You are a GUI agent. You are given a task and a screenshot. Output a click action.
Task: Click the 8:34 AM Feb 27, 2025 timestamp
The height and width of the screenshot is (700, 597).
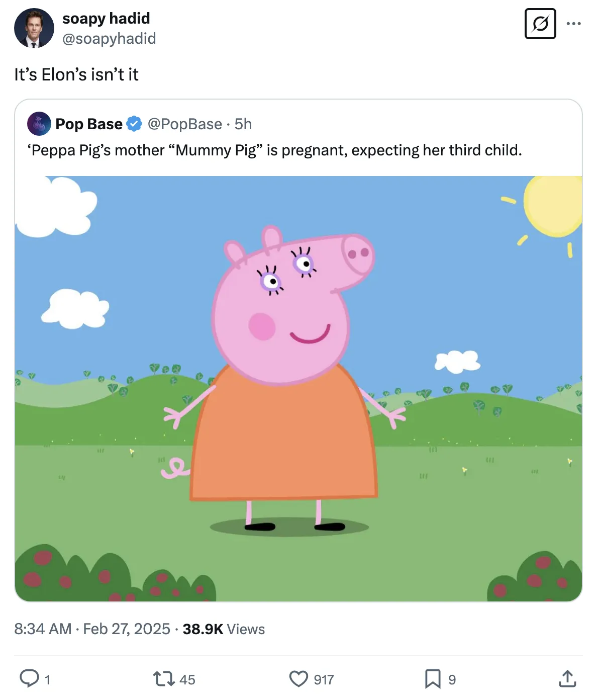(92, 629)
